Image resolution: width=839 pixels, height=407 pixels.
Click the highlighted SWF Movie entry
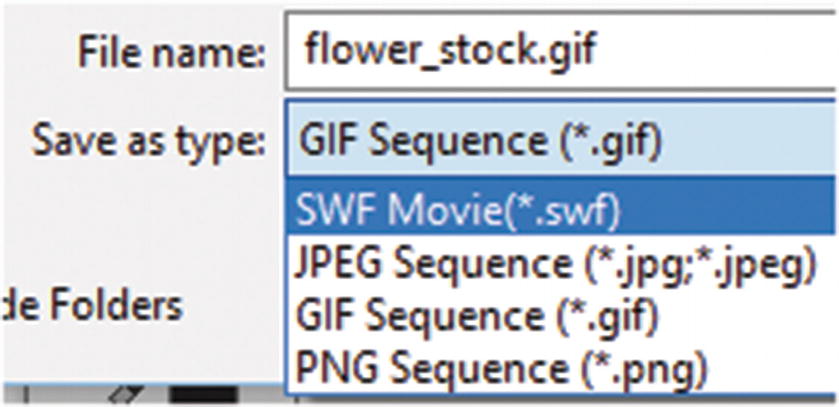[458, 210]
